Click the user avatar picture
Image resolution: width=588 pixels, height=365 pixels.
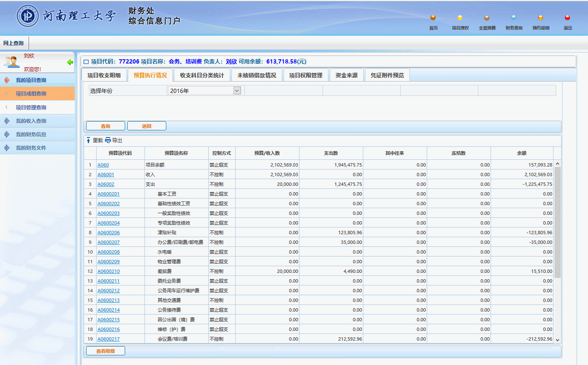click(x=11, y=62)
